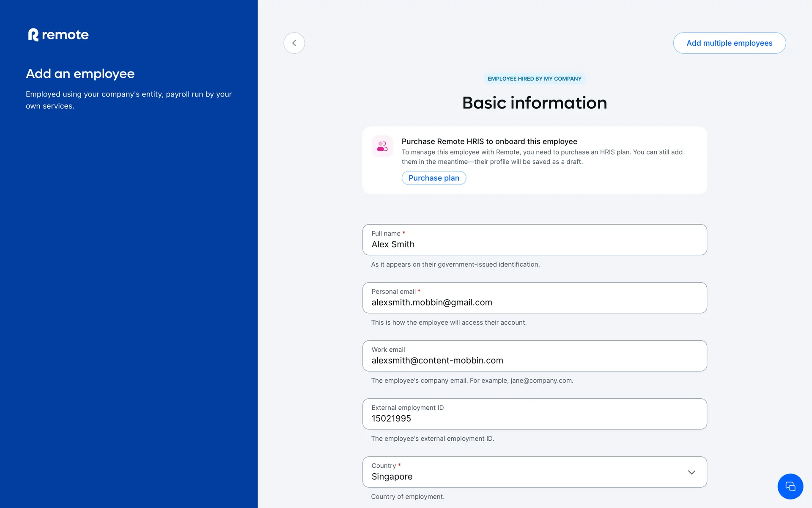The image size is (812, 508).
Task: Expand the Country dropdown chevron
Action: click(x=691, y=472)
